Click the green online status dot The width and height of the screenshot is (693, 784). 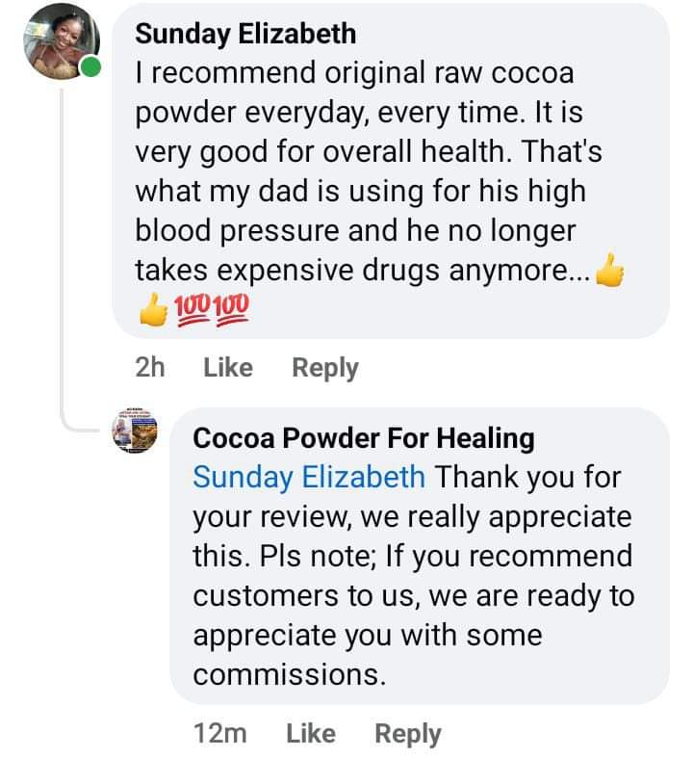[x=90, y=67]
